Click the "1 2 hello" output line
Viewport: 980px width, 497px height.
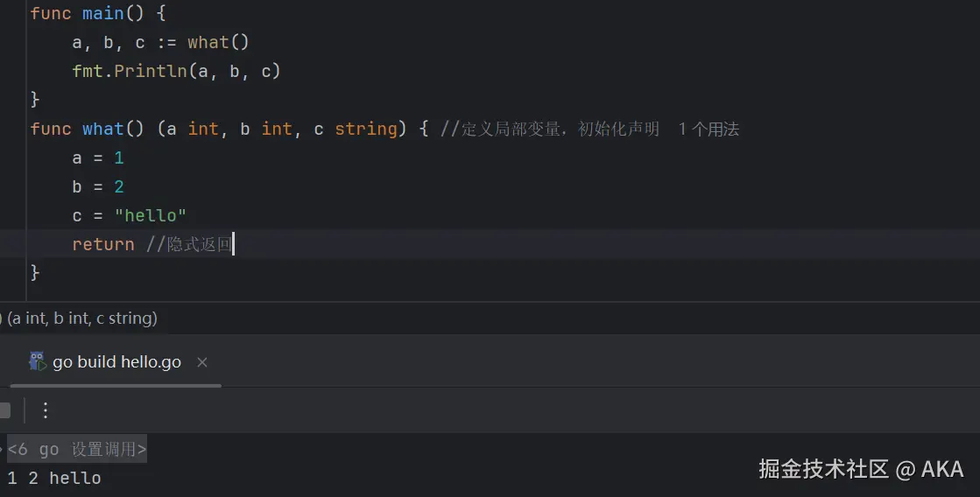click(x=54, y=479)
